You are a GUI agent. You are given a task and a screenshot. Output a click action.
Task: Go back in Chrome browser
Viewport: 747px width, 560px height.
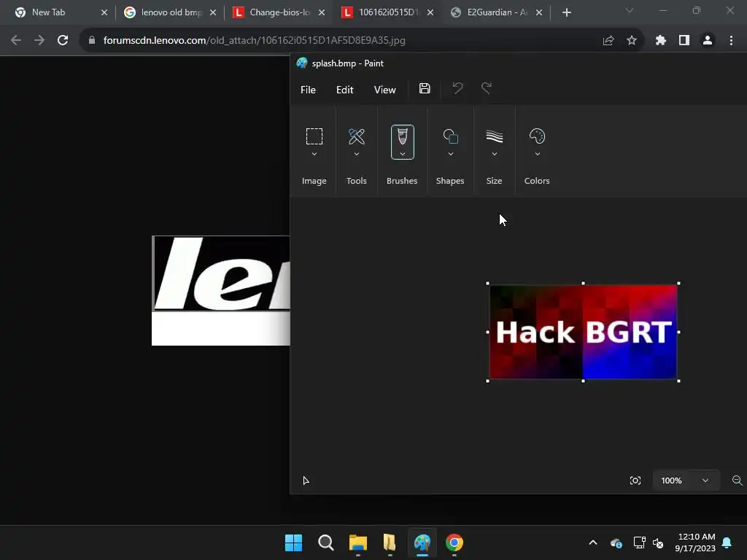pyautogui.click(x=16, y=41)
